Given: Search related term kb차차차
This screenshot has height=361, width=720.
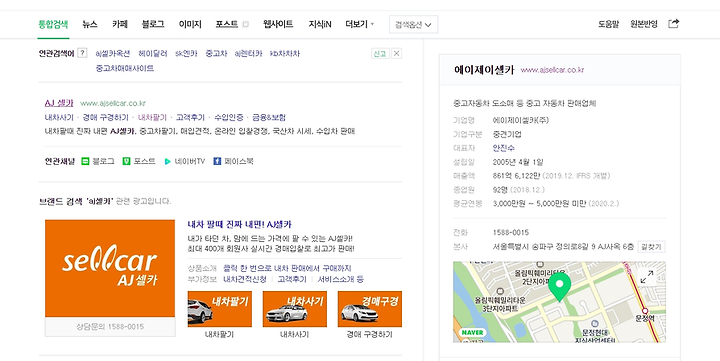Looking at the screenshot, I should [285, 53].
